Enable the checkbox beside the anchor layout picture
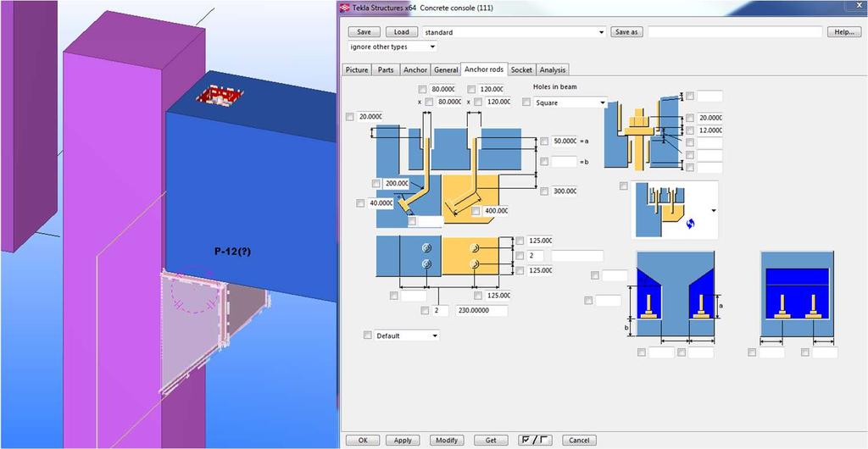Image resolution: width=868 pixels, height=449 pixels. coord(624,186)
